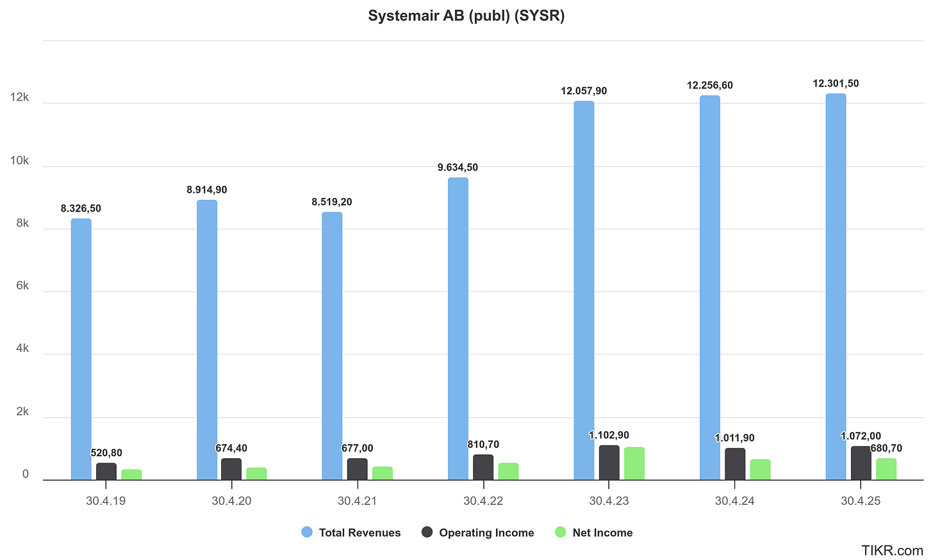Click the 1.011,90 operating income label
933x560 pixels.
pos(735,439)
